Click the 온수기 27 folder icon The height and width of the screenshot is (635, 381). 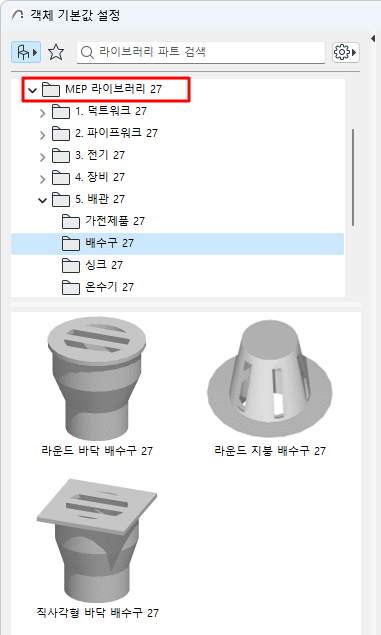point(71,288)
